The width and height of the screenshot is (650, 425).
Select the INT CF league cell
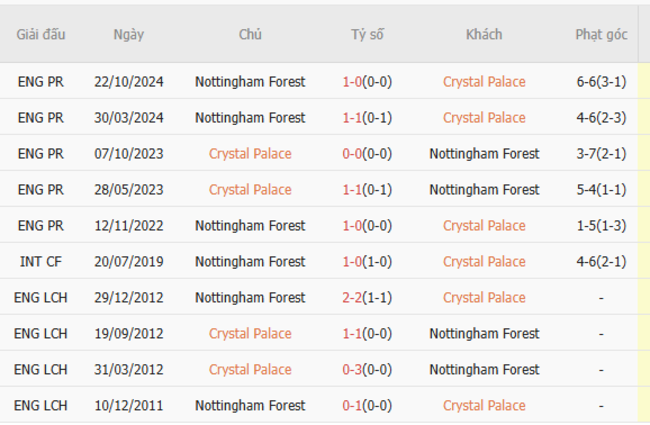42,262
